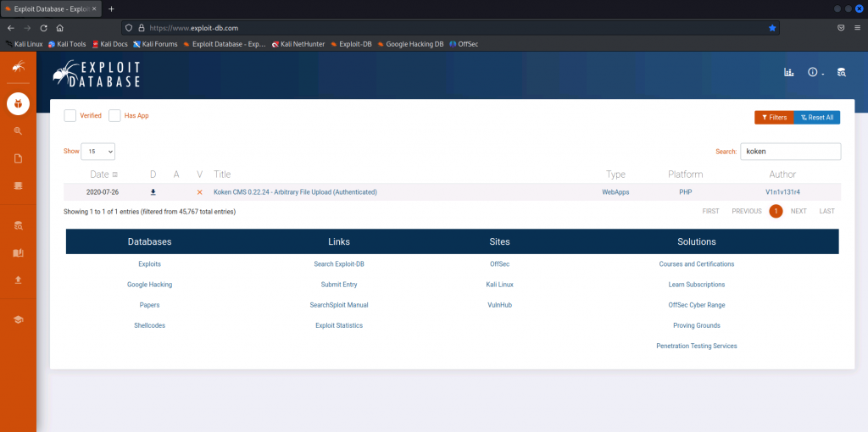Reload the page in the browser toolbar
Screen dimensions: 868x432
click(44, 28)
